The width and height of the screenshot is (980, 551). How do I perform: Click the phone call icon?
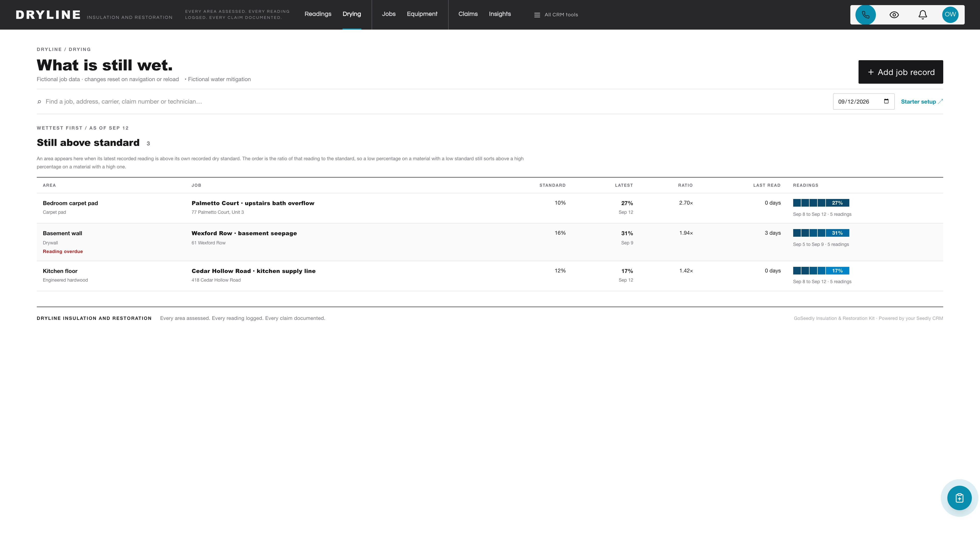click(865, 15)
